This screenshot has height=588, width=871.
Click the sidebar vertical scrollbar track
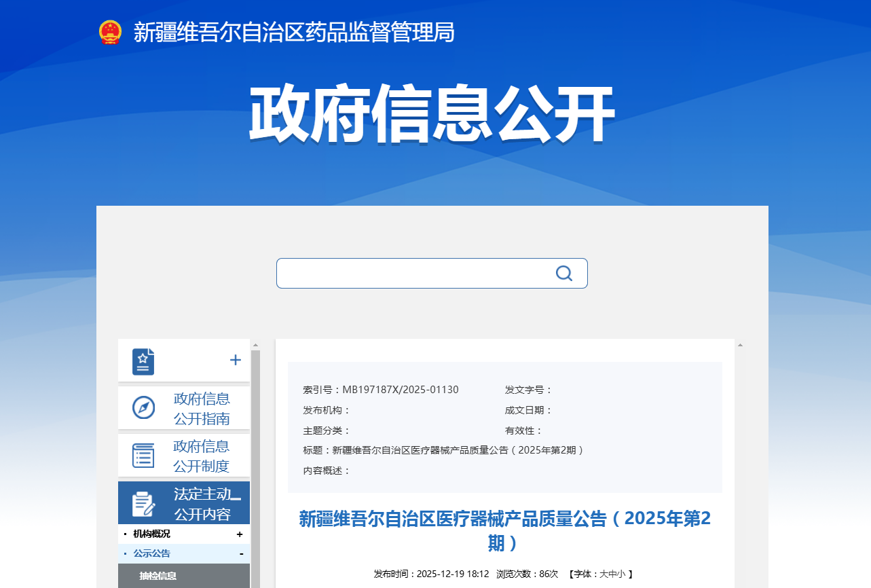(x=256, y=468)
